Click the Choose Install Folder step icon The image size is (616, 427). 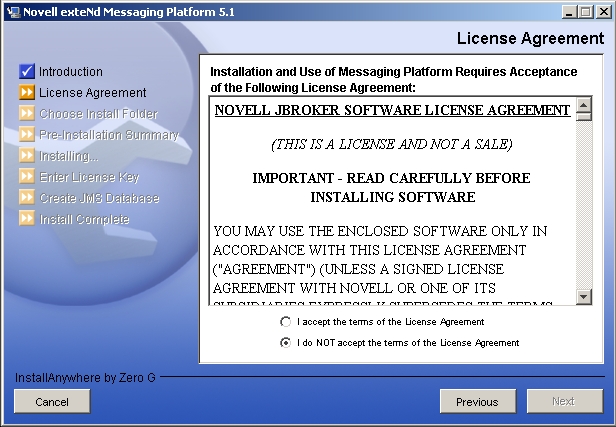[27, 114]
